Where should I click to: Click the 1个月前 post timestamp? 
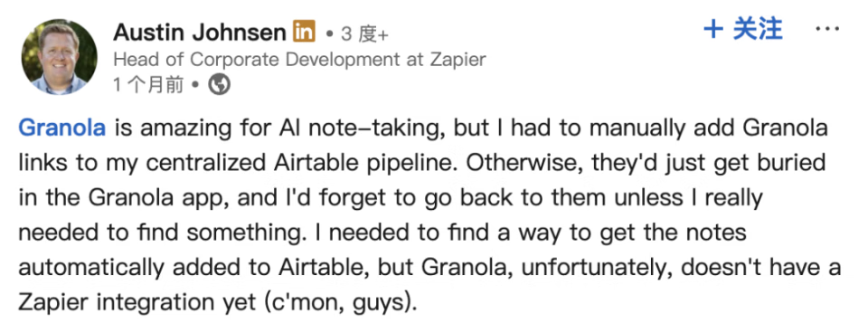tap(147, 85)
